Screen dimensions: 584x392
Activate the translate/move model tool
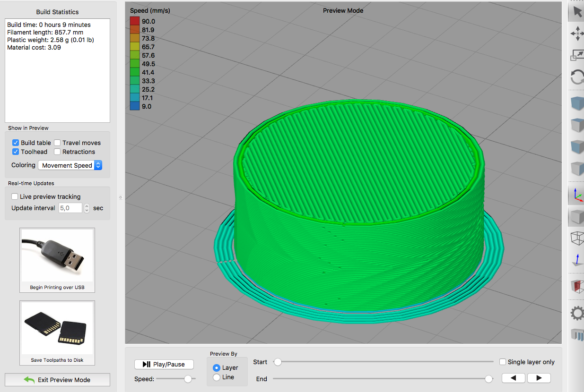[577, 34]
